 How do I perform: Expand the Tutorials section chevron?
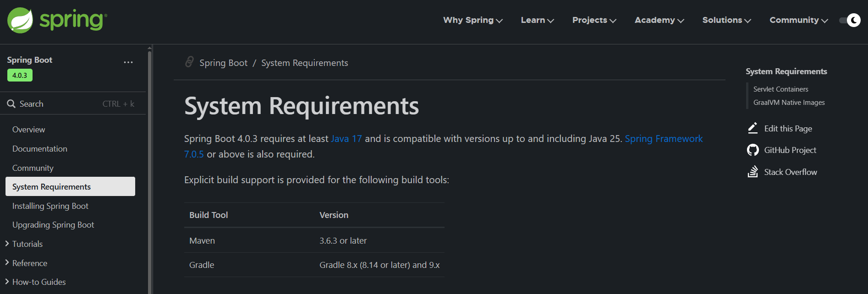click(x=7, y=244)
